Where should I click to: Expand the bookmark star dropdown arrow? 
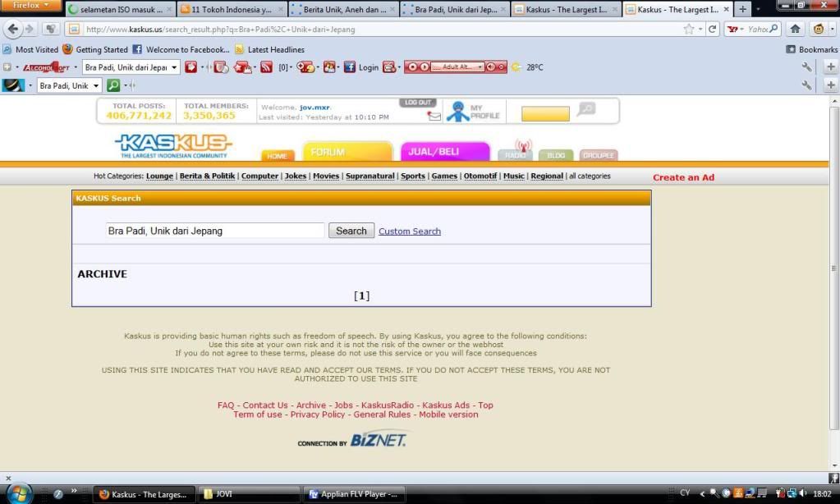pos(700,30)
